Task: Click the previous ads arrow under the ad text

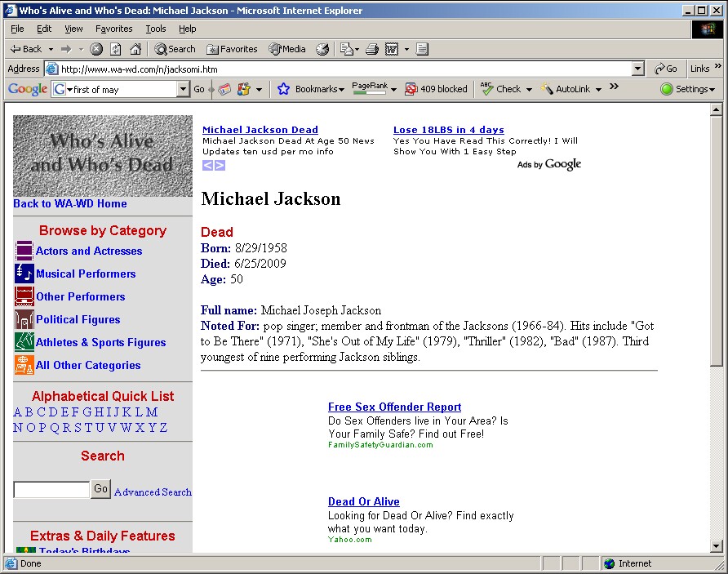Action: pyautogui.click(x=207, y=165)
